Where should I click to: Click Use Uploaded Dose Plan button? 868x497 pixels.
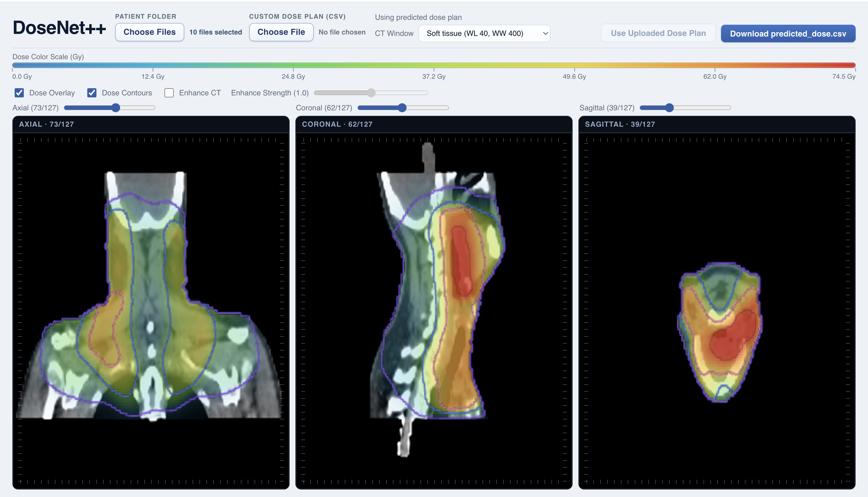tap(658, 33)
